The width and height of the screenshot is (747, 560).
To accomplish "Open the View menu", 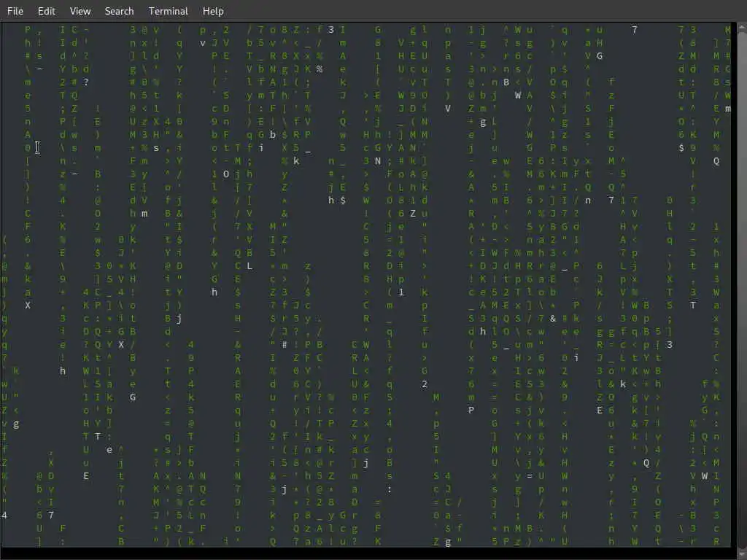I will coord(80,11).
